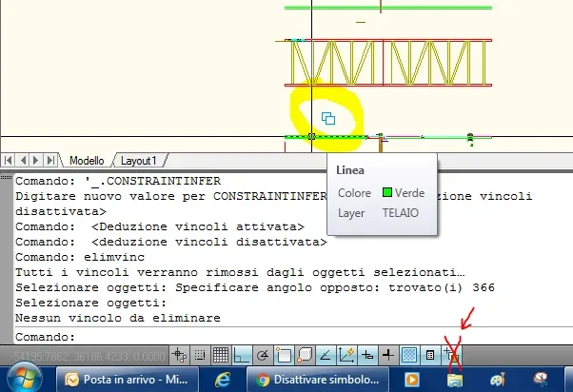Switch to the Modello tab
Screen dimensions: 573x392
(x=87, y=161)
